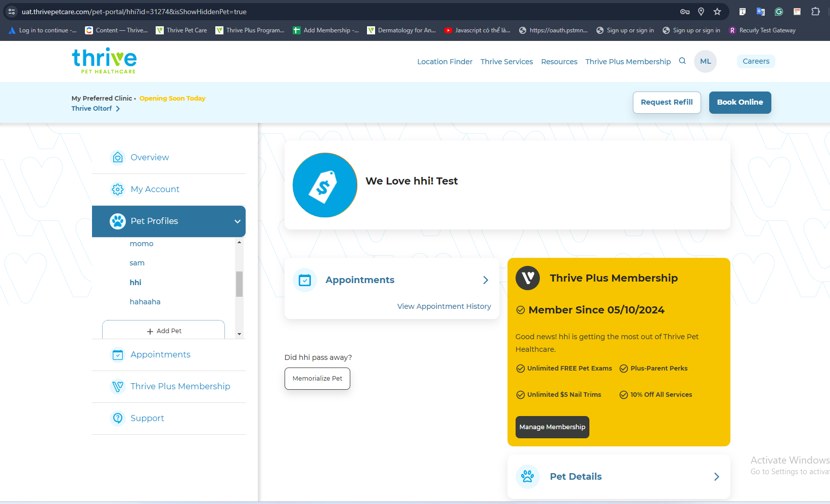Open the Thrive Pet Care bookmark
830x504 pixels.
point(181,30)
